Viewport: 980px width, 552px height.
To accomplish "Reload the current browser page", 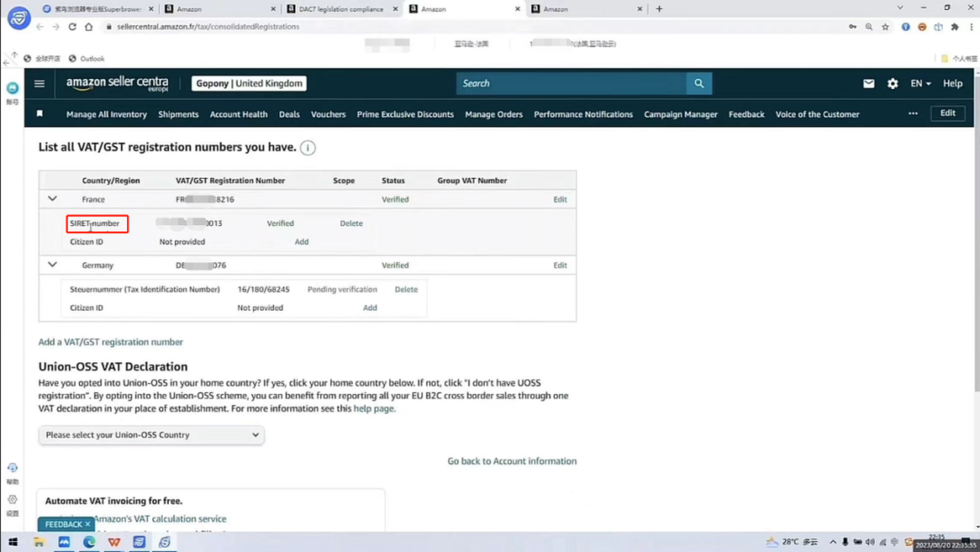I will pos(72,27).
